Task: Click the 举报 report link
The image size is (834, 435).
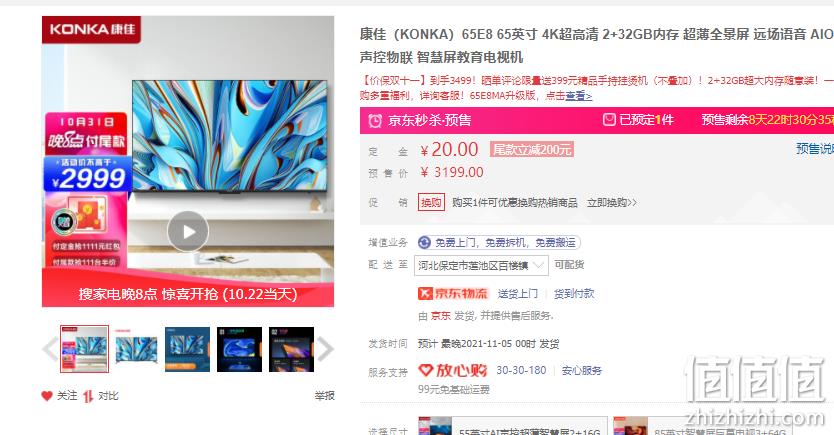Action: tap(324, 396)
